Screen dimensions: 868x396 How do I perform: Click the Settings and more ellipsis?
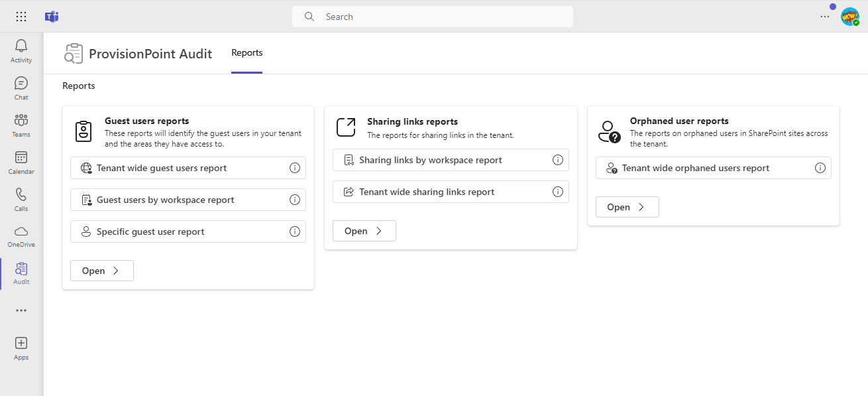[825, 17]
